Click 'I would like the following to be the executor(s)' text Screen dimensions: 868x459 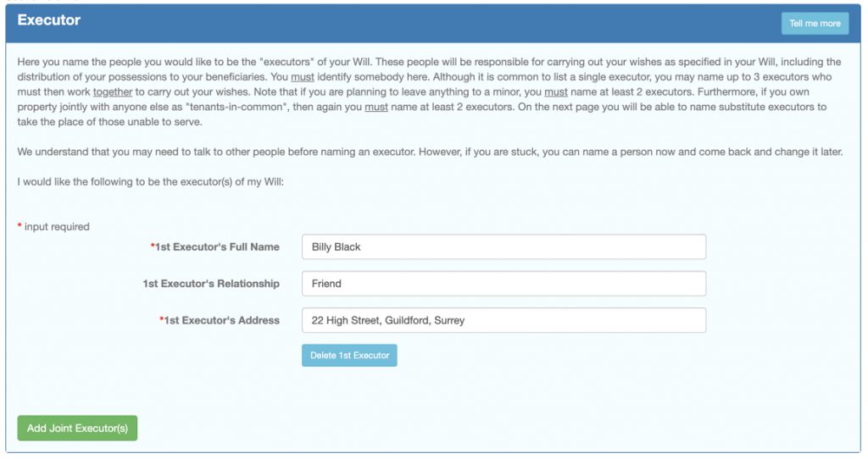pyautogui.click(x=151, y=182)
